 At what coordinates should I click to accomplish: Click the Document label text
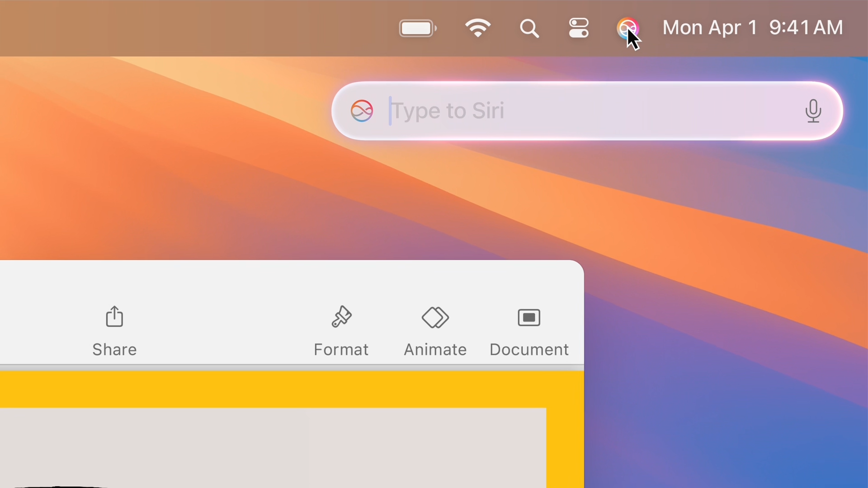(528, 350)
